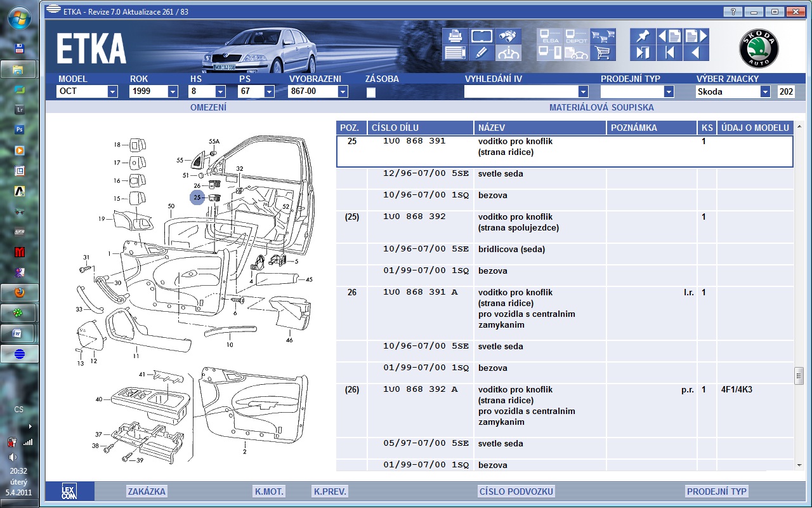The height and width of the screenshot is (508, 812).
Task: Click the CÍSLO PODVOZKU button
Action: (516, 491)
